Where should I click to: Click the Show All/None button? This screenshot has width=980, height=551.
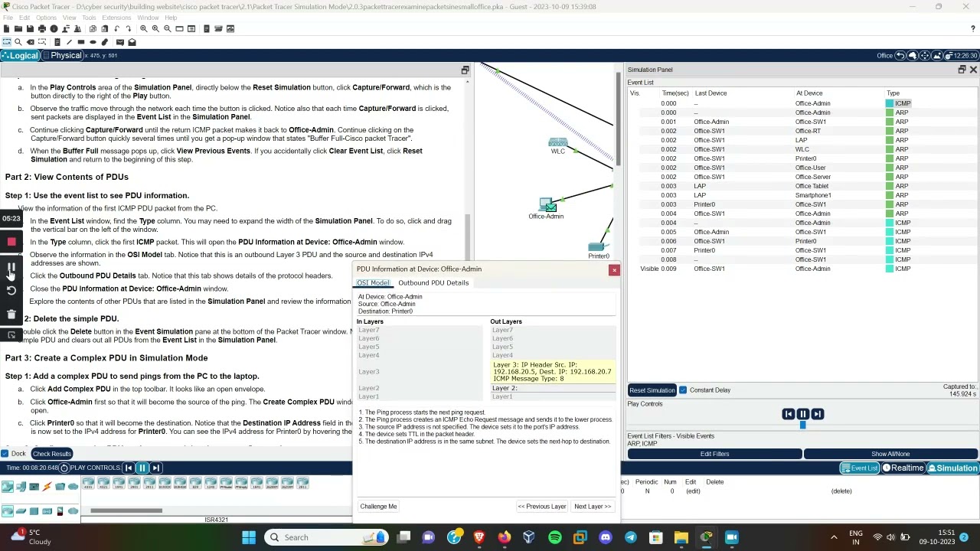coord(890,454)
